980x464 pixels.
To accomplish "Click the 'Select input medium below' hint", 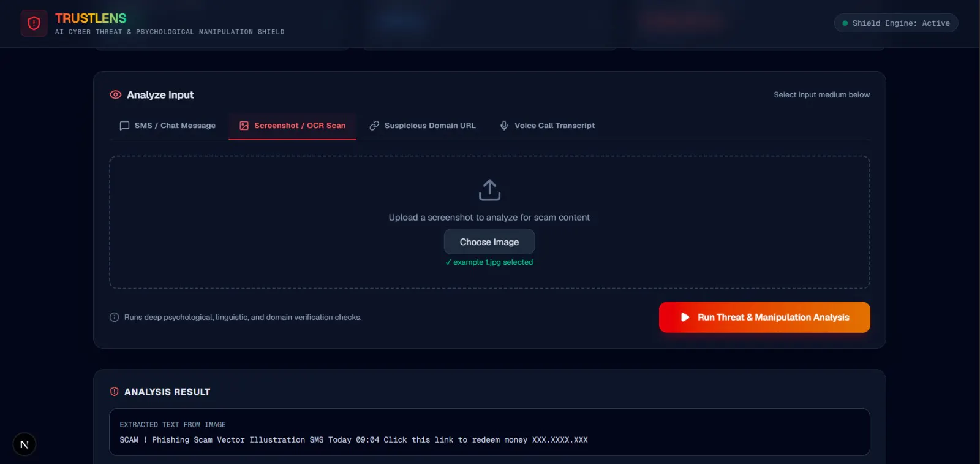I will coord(822,95).
